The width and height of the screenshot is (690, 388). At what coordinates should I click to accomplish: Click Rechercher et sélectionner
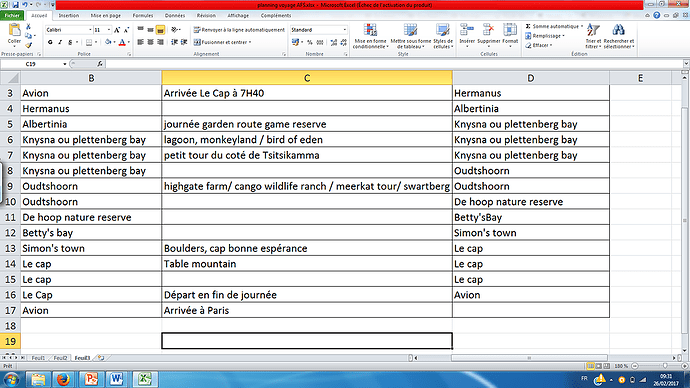[x=619, y=36]
